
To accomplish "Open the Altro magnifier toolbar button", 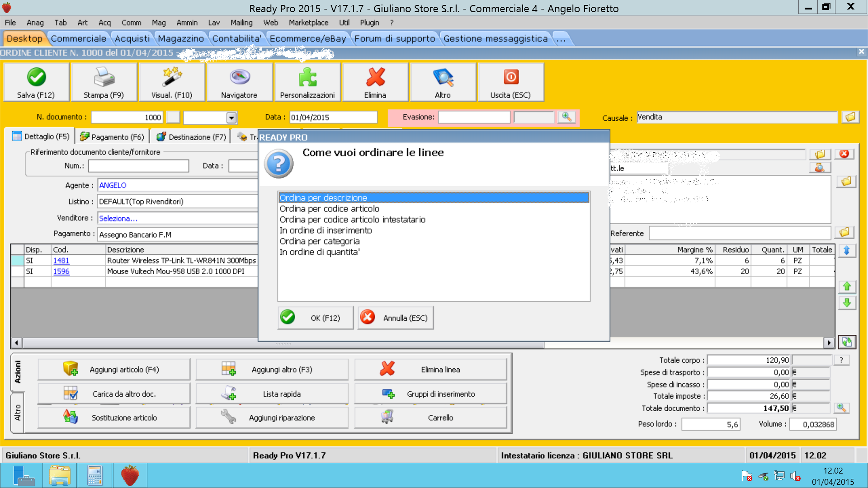I will [x=443, y=82].
